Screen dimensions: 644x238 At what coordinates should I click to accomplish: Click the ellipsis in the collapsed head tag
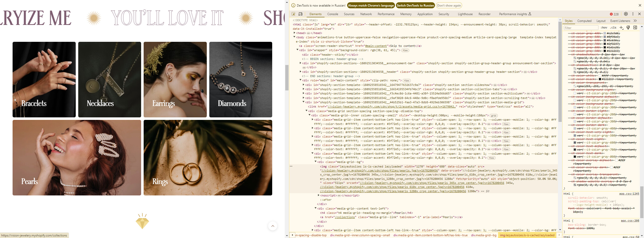(308, 33)
